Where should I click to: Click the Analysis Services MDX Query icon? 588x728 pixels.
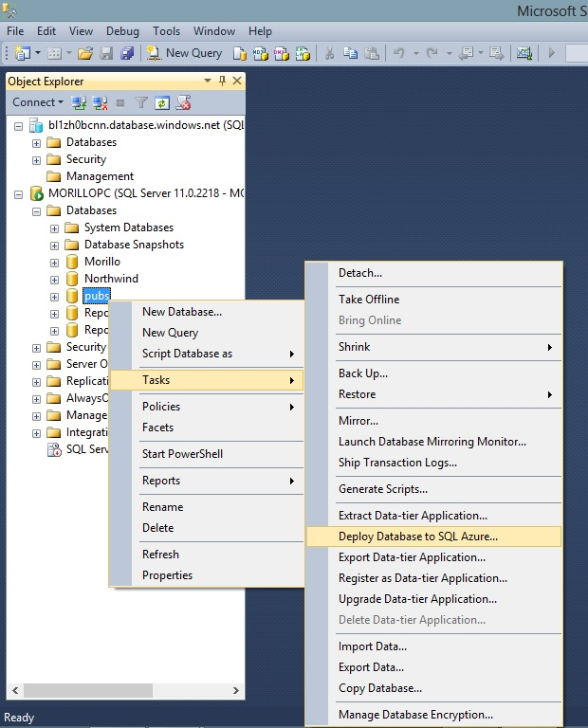pyautogui.click(x=261, y=53)
